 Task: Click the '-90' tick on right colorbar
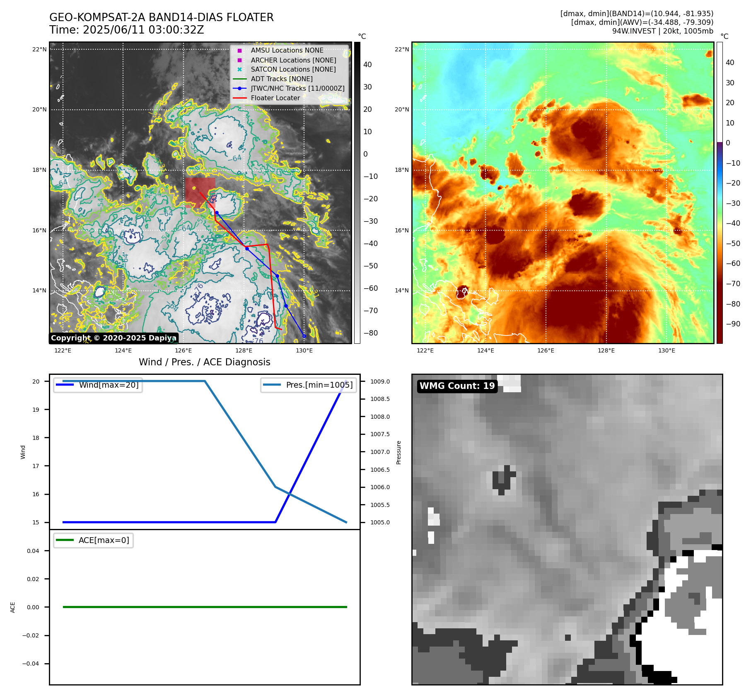(733, 324)
